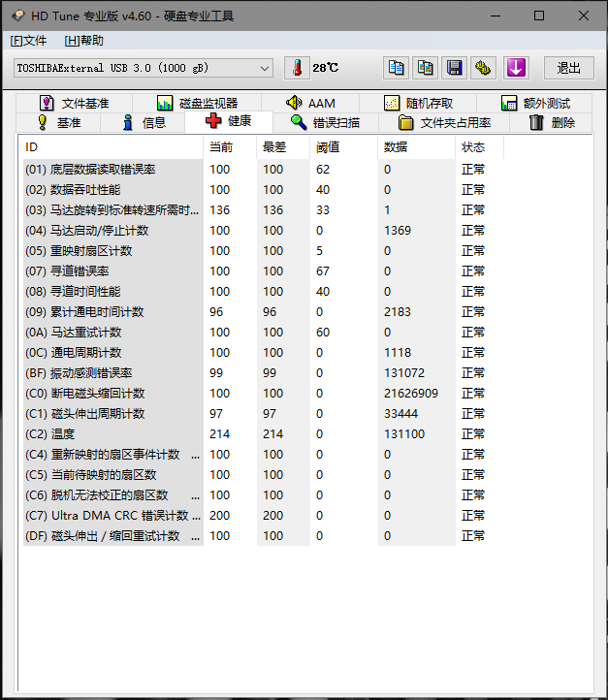The height and width of the screenshot is (700, 608).
Task: Click the purple down-arrow icon
Action: [516, 68]
